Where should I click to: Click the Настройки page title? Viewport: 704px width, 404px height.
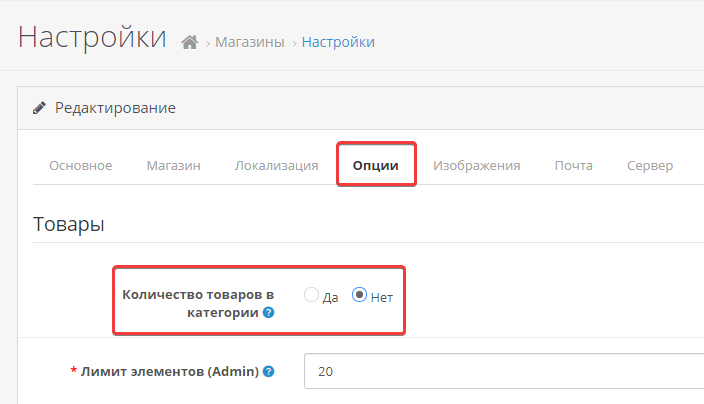coord(92,37)
